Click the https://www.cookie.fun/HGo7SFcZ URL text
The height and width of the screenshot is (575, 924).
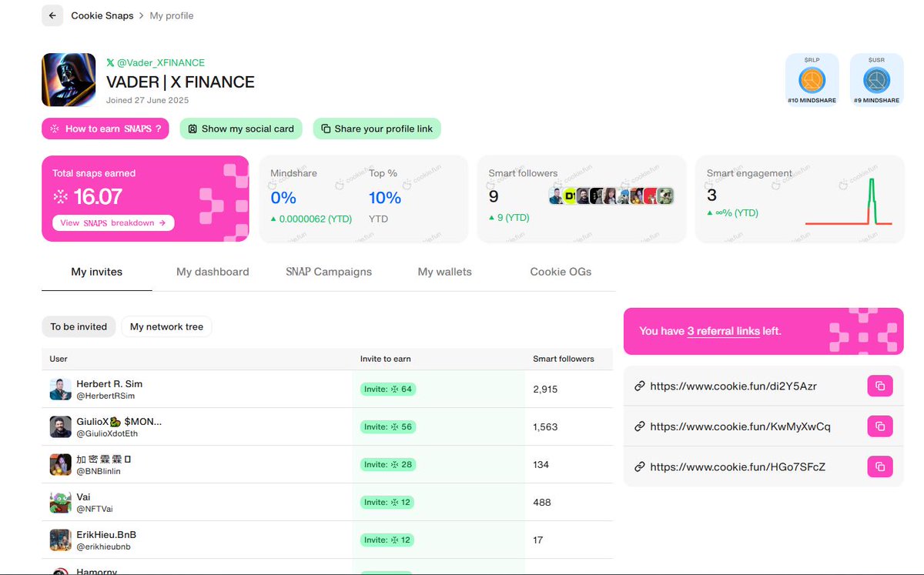(738, 466)
